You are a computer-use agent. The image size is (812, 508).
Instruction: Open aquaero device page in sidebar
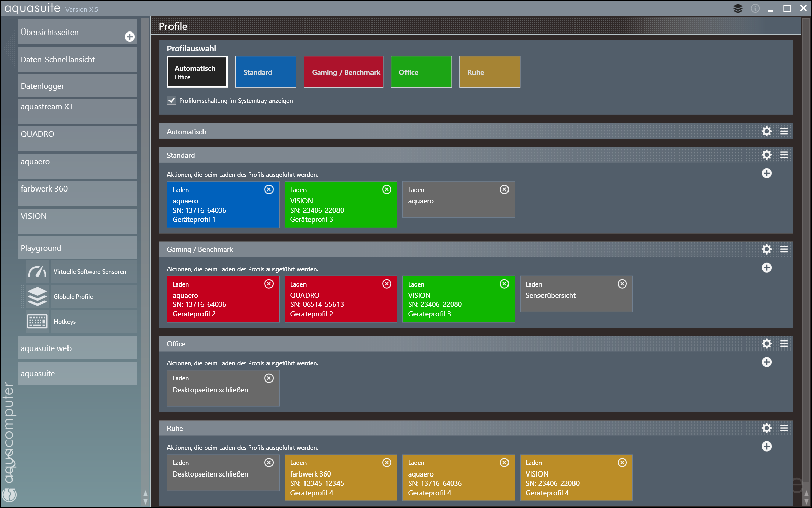tap(78, 166)
